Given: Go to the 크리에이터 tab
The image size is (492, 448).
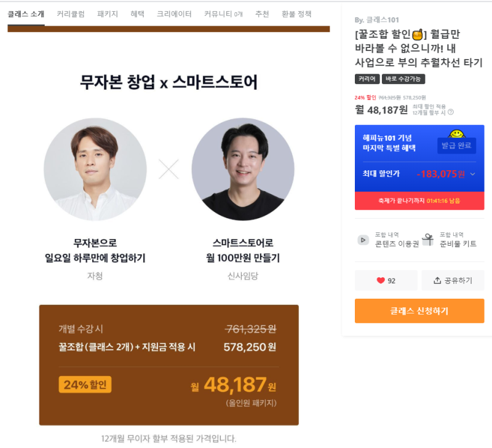Looking at the screenshot, I should 174,14.
